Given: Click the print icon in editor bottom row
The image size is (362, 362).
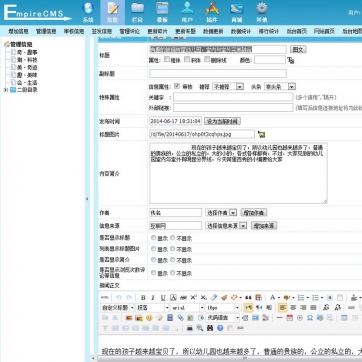Looking at the screenshot, I should point(190,328).
